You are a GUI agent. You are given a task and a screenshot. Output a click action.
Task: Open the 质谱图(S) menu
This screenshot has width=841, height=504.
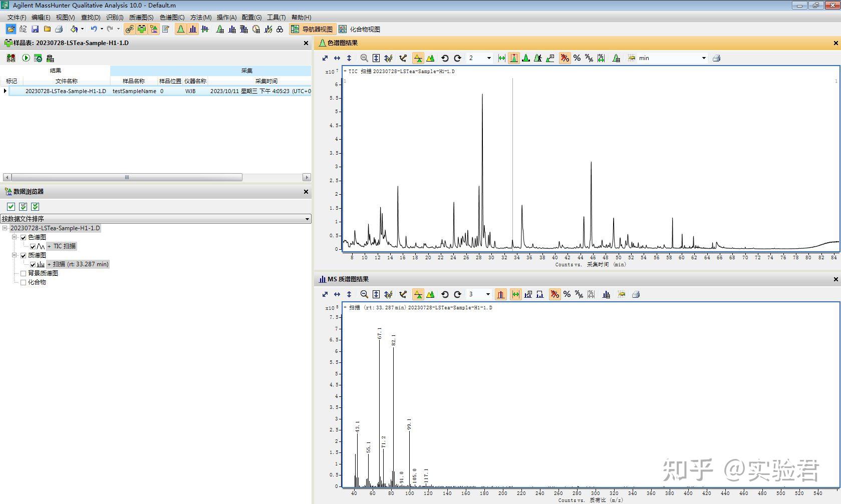point(141,17)
